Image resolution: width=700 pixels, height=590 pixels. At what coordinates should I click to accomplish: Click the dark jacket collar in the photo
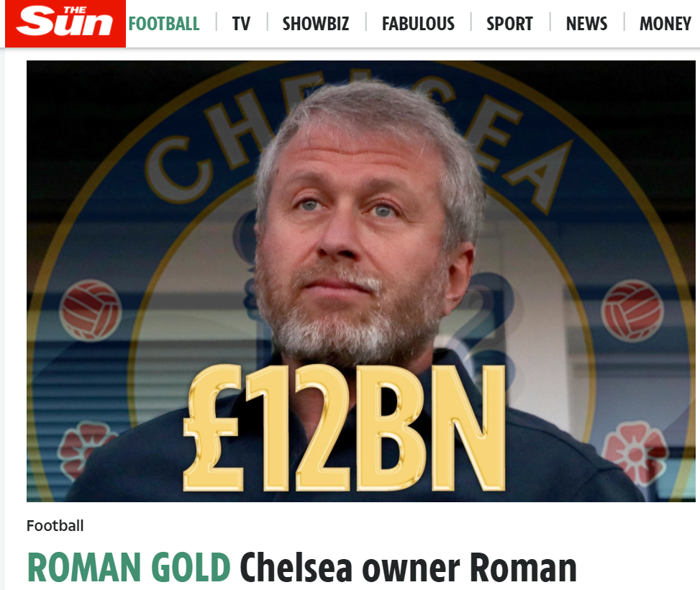[x=451, y=371]
